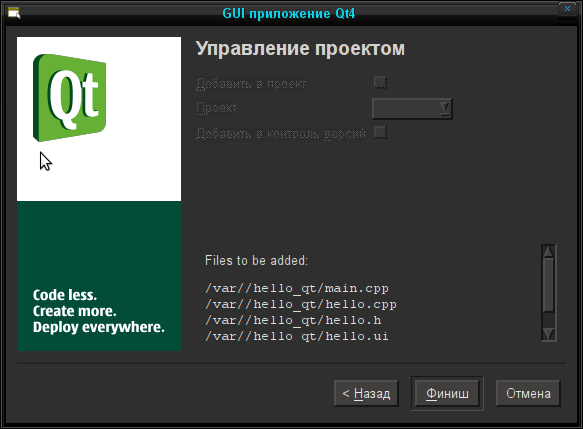583x429 pixels.
Task: Select the hello.cpp file path line
Action: tap(301, 304)
